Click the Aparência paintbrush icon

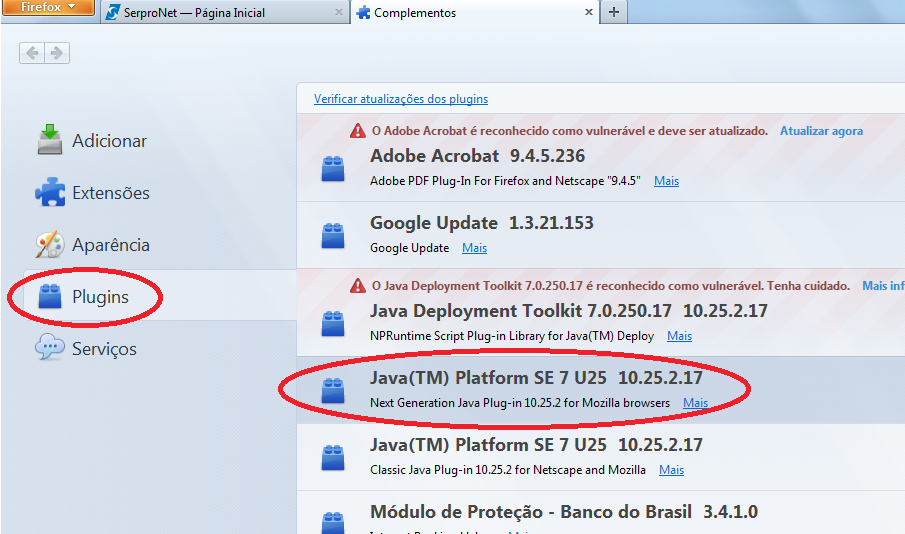[50, 245]
